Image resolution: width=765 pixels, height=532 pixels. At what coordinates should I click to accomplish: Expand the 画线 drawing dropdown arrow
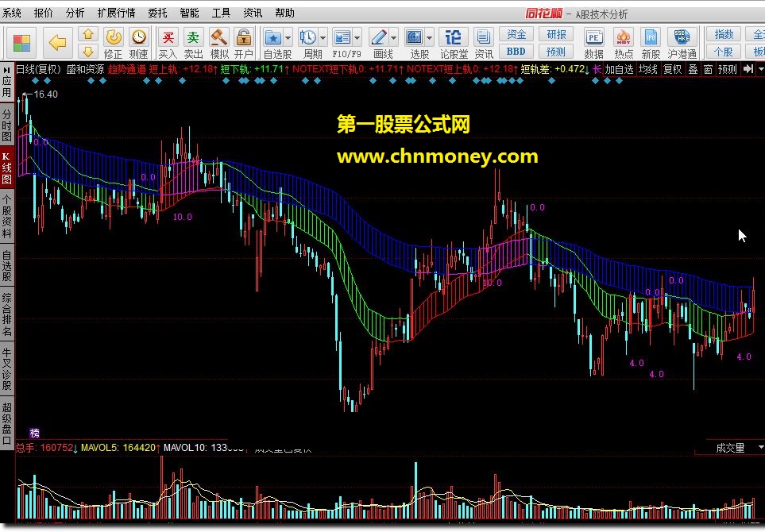pos(394,37)
